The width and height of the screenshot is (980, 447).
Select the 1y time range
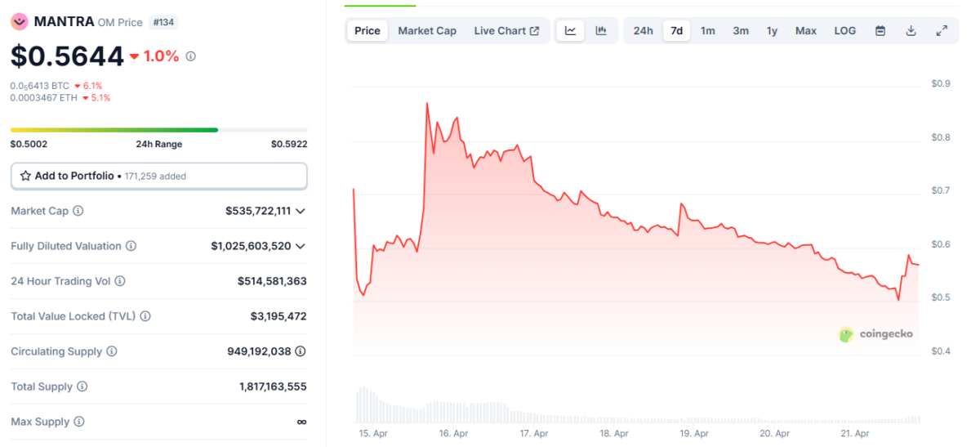[x=772, y=31]
